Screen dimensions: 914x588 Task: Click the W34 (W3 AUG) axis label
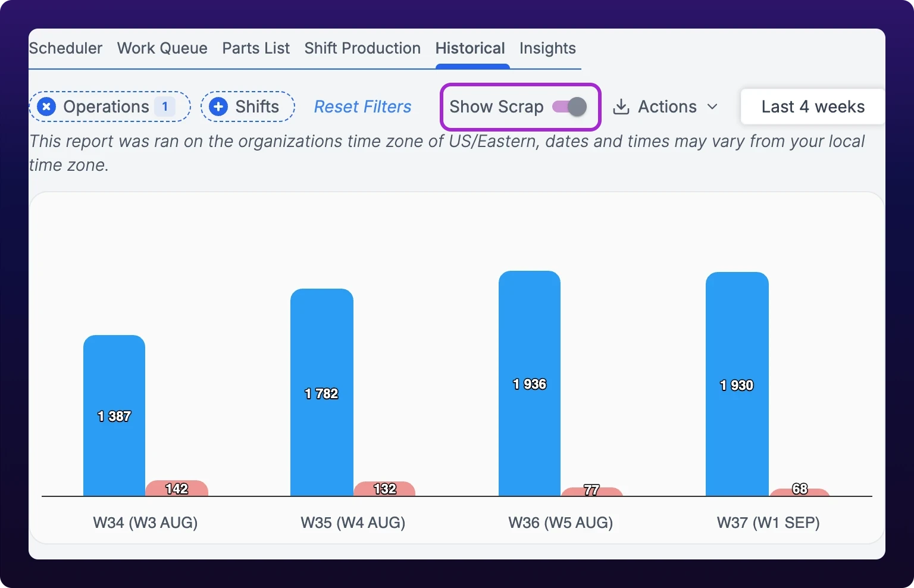tap(145, 523)
